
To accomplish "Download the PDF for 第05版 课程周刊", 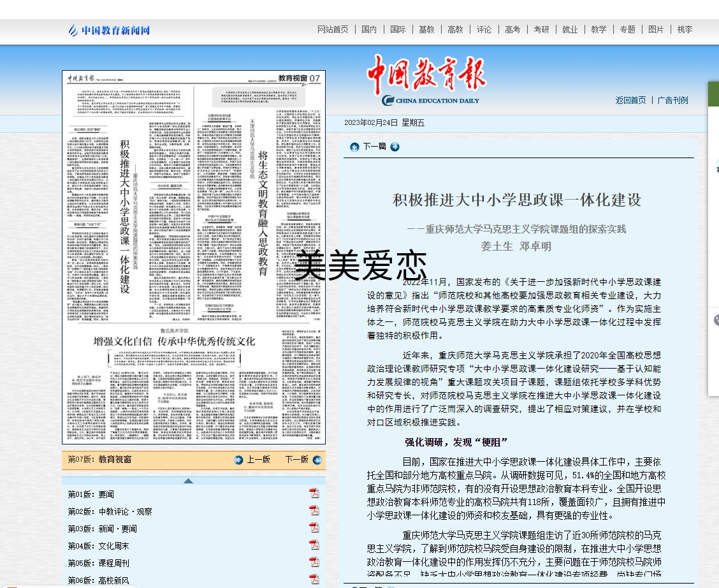I will (314, 562).
